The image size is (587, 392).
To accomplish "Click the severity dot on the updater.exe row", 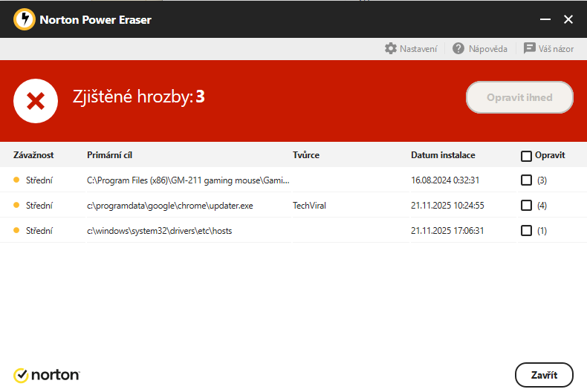I will pos(16,206).
